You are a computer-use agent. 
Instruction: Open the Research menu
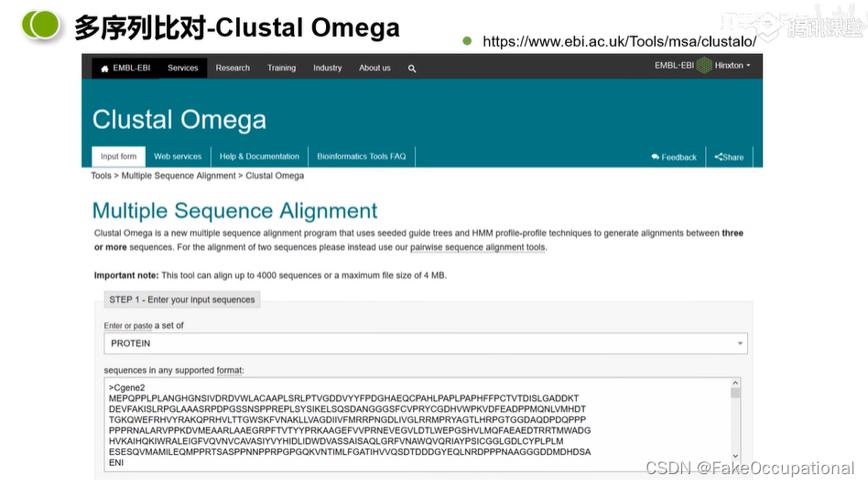click(233, 68)
